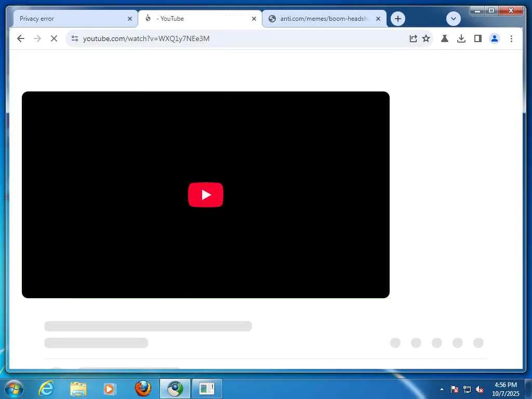Open Windows Explorer folder in taskbar
Screen dimensions: 532x399
click(x=78, y=389)
